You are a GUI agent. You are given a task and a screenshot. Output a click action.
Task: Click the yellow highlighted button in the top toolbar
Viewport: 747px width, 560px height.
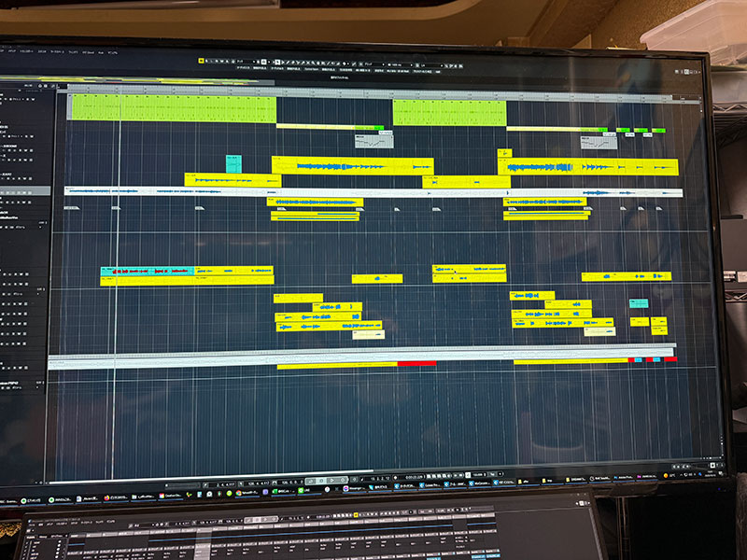[x=201, y=61]
